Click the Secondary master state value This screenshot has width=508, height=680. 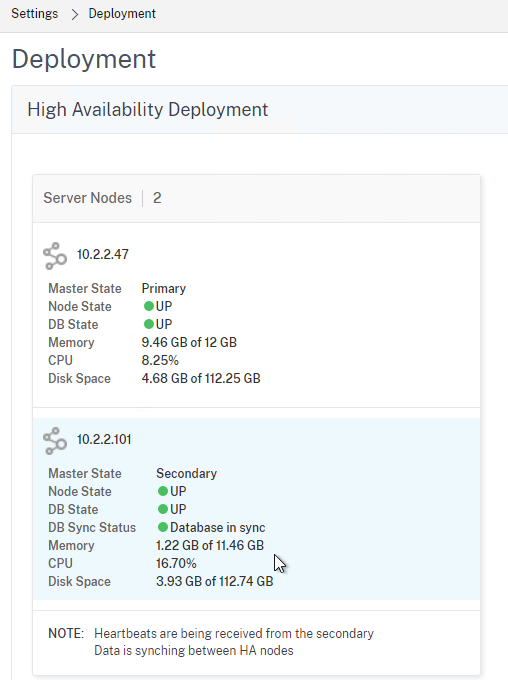coord(187,473)
